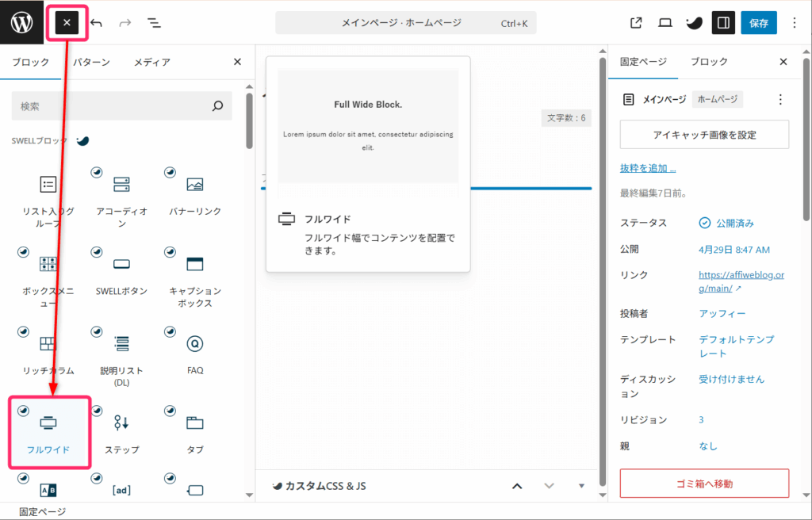
Task: Open the document overview list view
Action: [x=154, y=23]
